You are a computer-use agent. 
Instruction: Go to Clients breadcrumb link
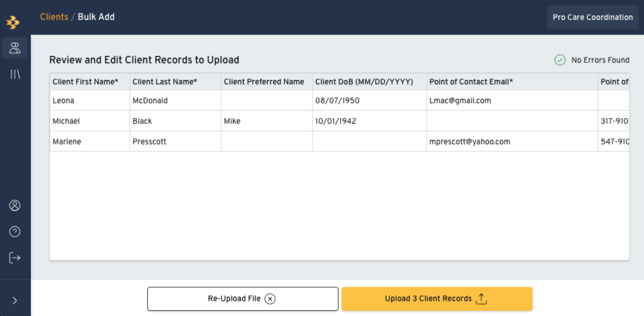click(54, 17)
